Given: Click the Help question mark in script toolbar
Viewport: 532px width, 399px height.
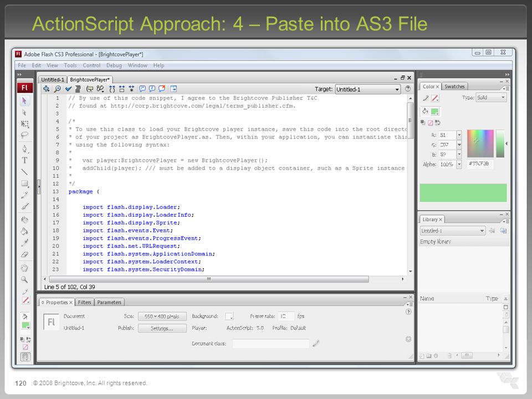Looking at the screenshot, I should [408, 89].
